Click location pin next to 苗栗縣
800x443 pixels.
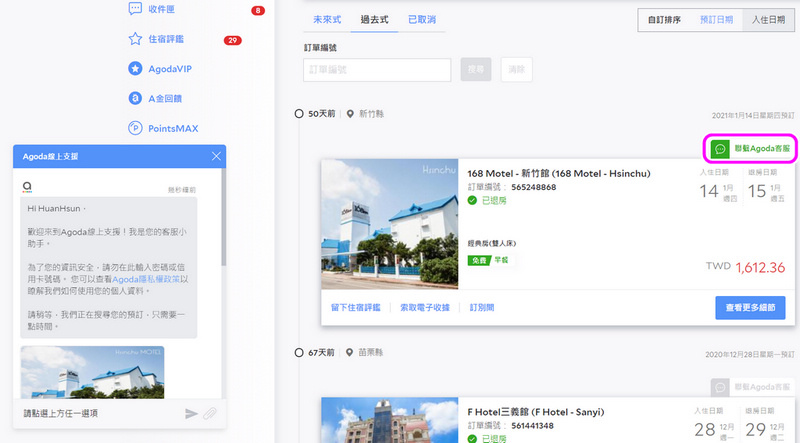coord(349,352)
